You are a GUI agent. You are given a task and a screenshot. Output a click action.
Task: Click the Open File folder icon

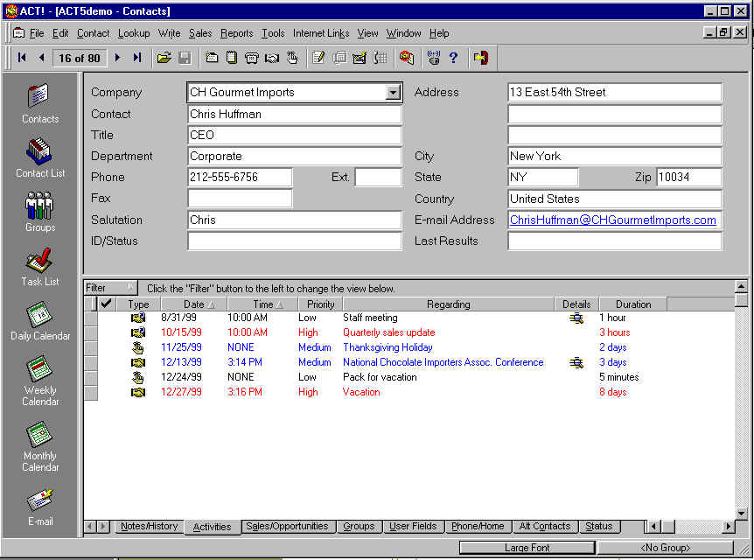click(164, 58)
